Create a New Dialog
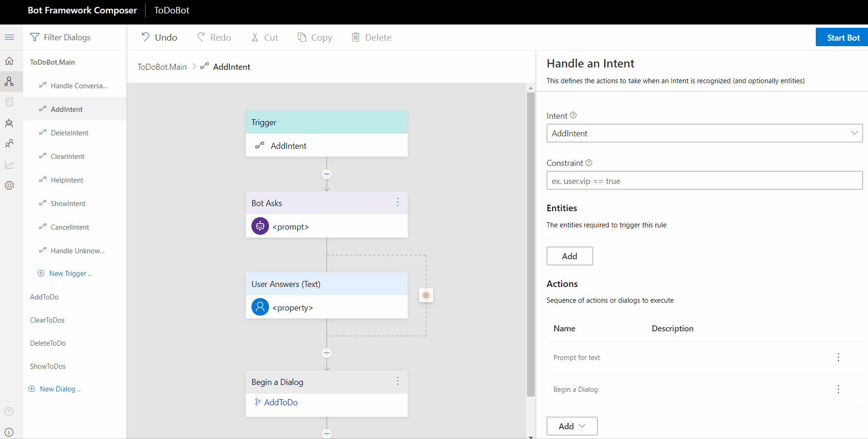 (55, 389)
